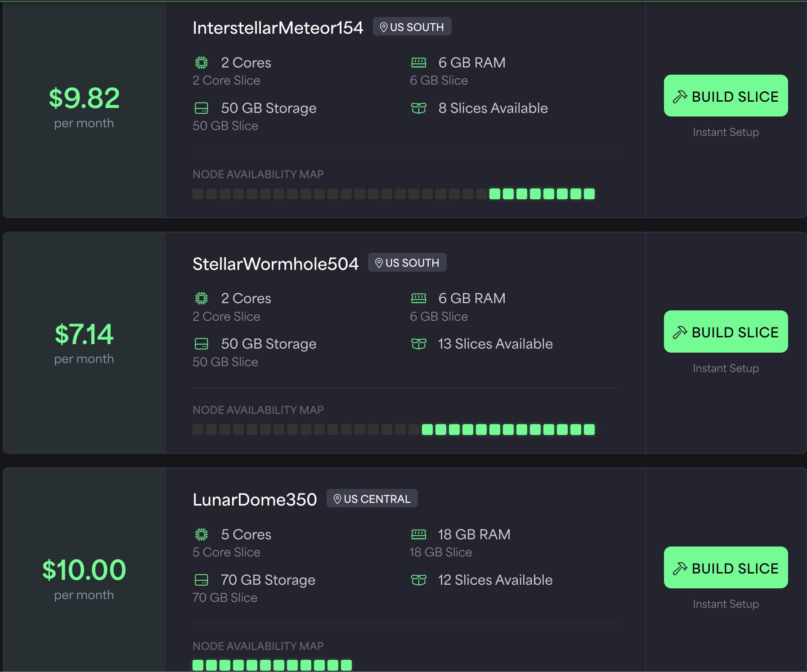Viewport: 807px width, 672px height.
Task: Click the RAM icon beside 18 GB RAM
Action: click(x=418, y=534)
